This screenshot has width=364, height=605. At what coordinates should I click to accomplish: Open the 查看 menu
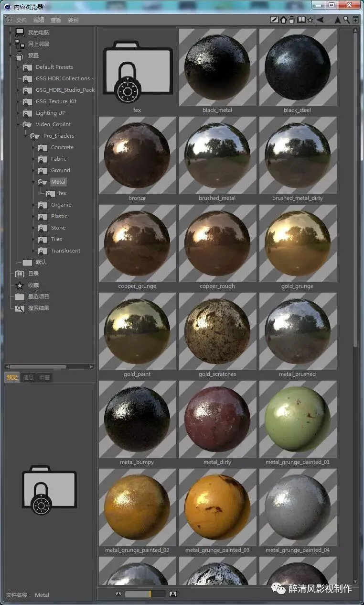pos(56,20)
